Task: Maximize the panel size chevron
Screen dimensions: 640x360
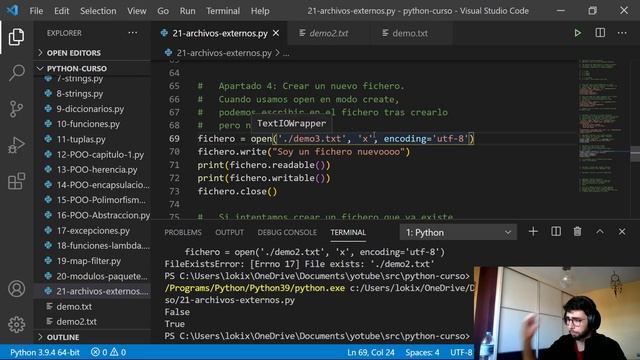Action: pos(600,232)
